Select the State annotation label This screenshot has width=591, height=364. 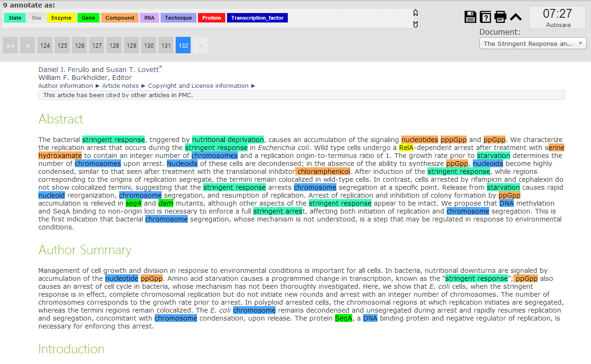tap(15, 18)
